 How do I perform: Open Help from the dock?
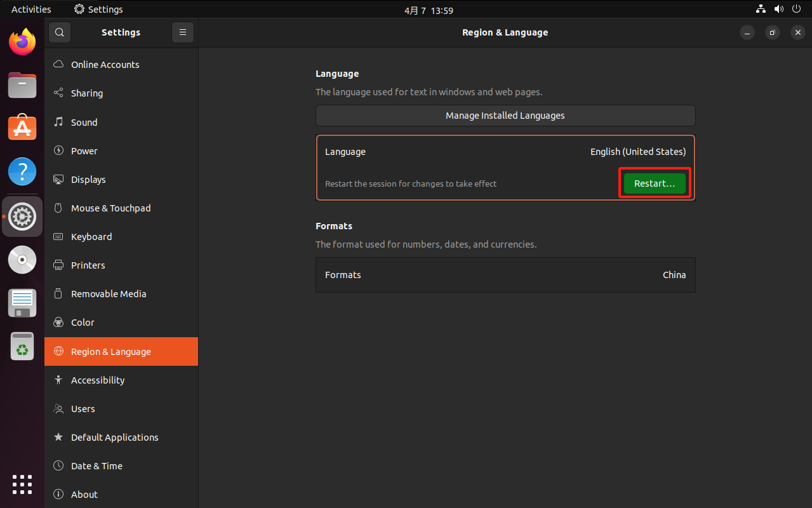coord(22,171)
